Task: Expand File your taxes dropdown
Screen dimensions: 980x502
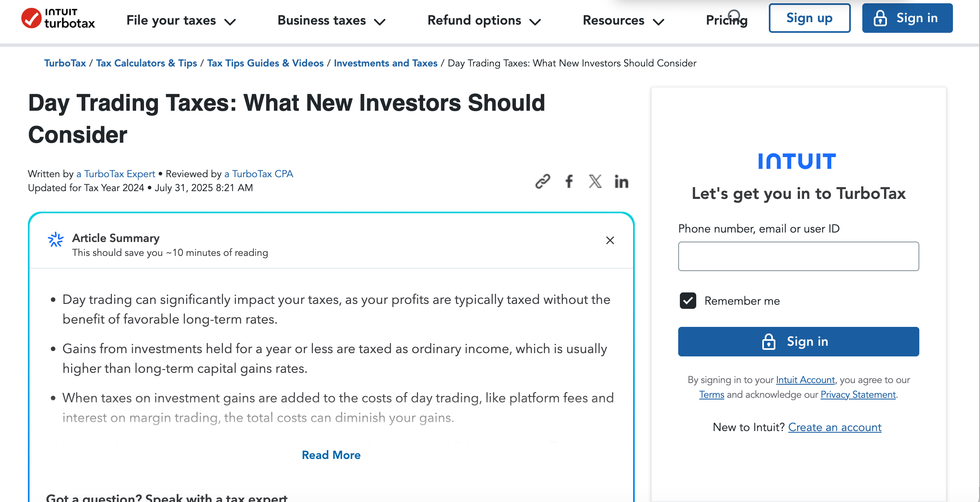Action: pyautogui.click(x=180, y=21)
